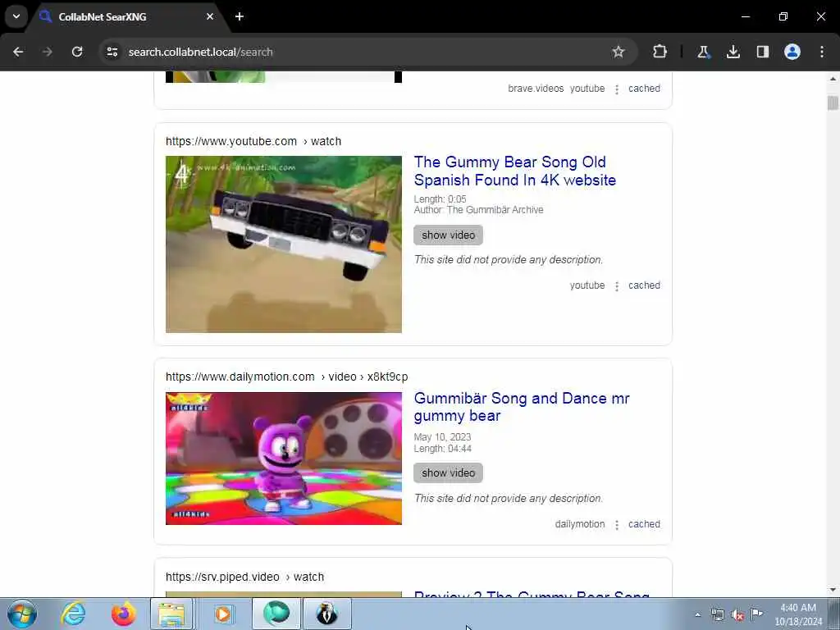This screenshot has height=630, width=840.
Task: Click the https://www.youtube.com watch URL line
Action: coord(253,141)
